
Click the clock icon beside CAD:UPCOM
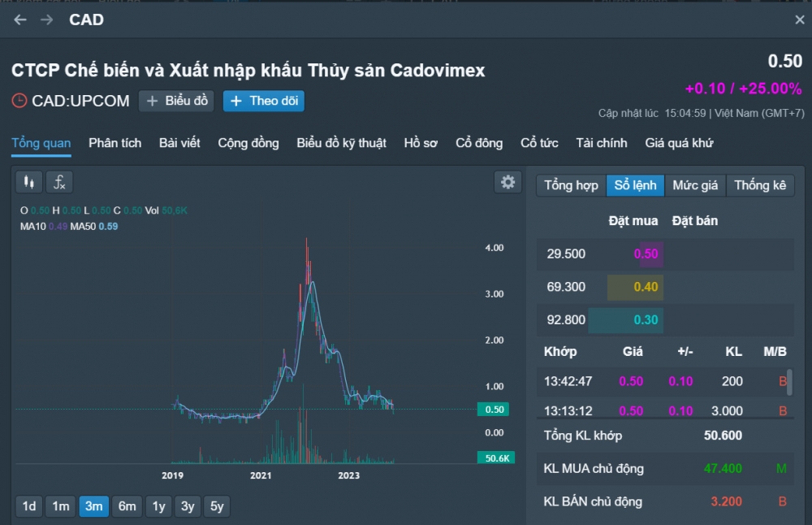pyautogui.click(x=19, y=101)
